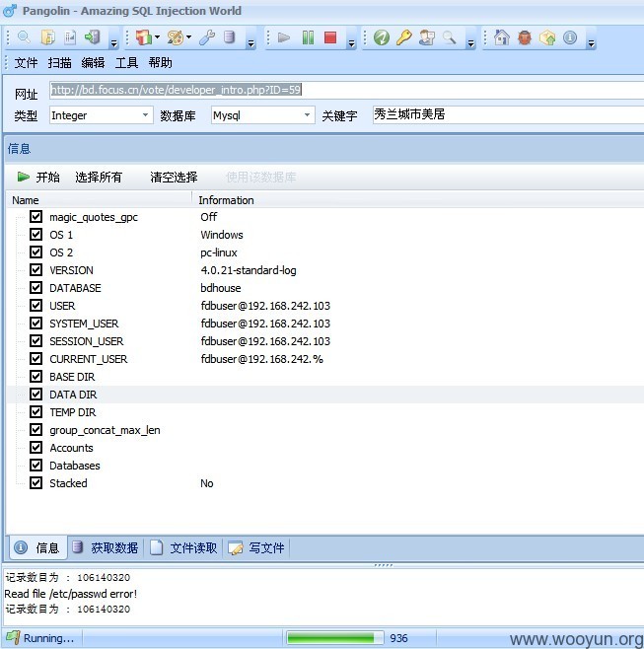Expand overflow chevron after stop button
Screen dimensions: 644x649
coord(351,43)
